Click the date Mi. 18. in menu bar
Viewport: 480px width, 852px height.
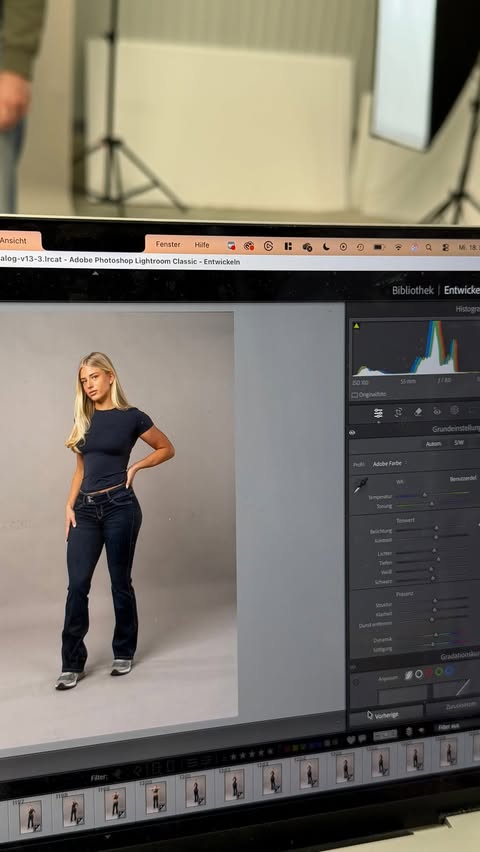point(469,247)
